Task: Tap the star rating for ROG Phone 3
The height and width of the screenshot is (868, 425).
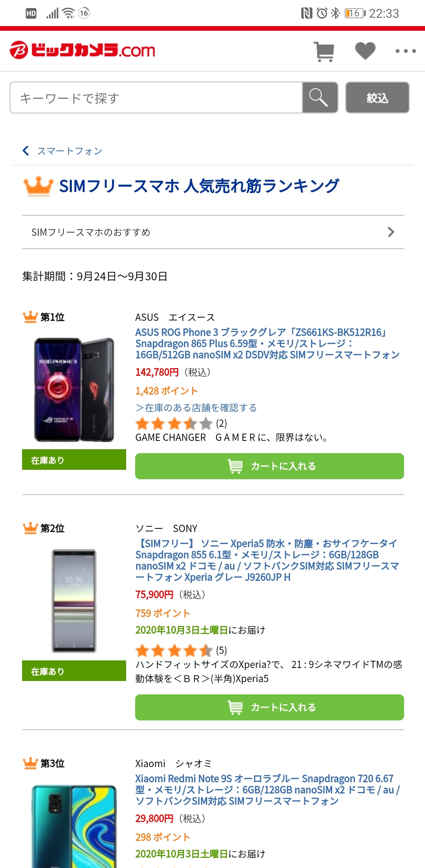Action: (173, 424)
